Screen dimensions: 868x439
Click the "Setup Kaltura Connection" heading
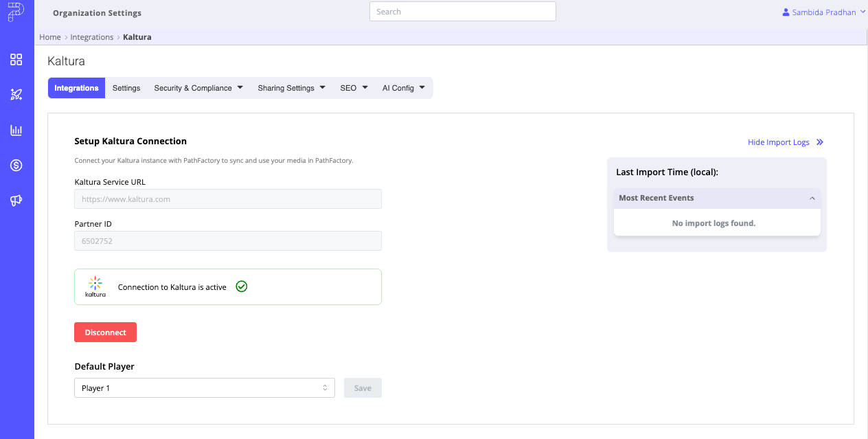click(130, 142)
